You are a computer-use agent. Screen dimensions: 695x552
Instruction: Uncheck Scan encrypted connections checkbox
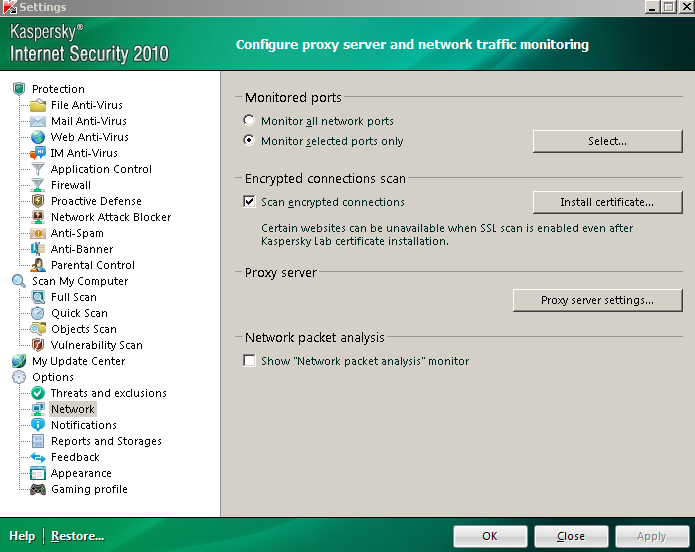pyautogui.click(x=249, y=202)
